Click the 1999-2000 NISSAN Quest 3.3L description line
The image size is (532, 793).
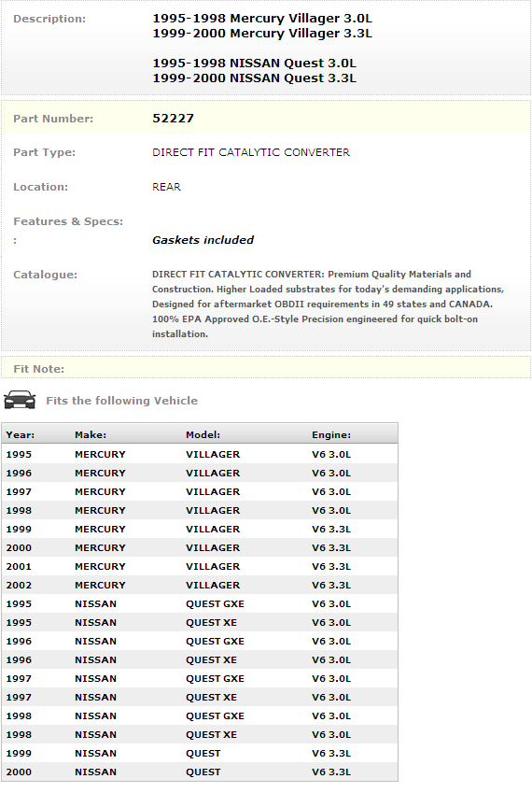click(254, 78)
